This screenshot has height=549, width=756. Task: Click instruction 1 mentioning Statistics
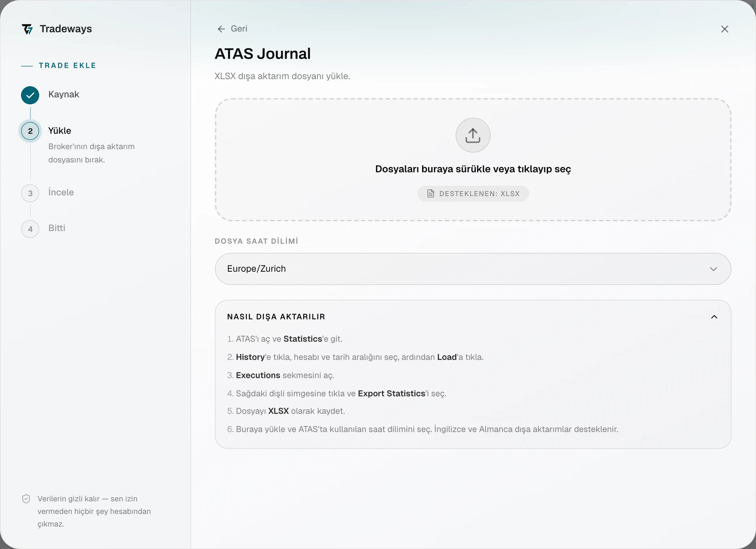coord(285,339)
